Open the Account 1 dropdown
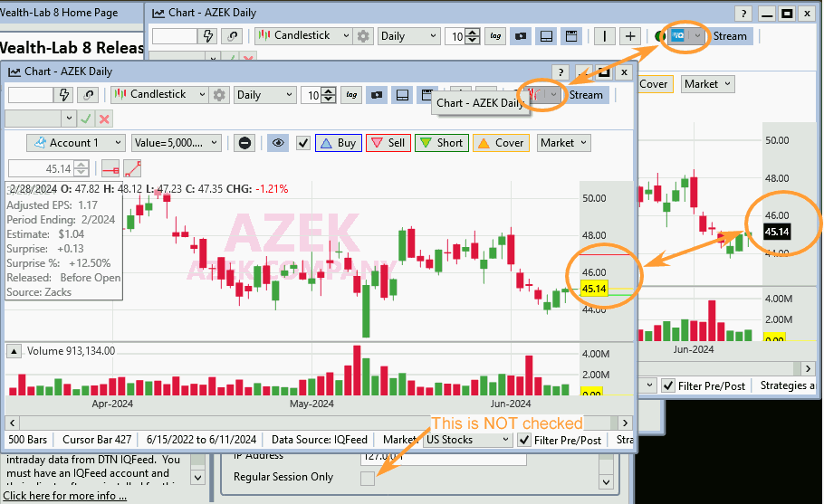This screenshot has height=504, width=824. tap(76, 143)
